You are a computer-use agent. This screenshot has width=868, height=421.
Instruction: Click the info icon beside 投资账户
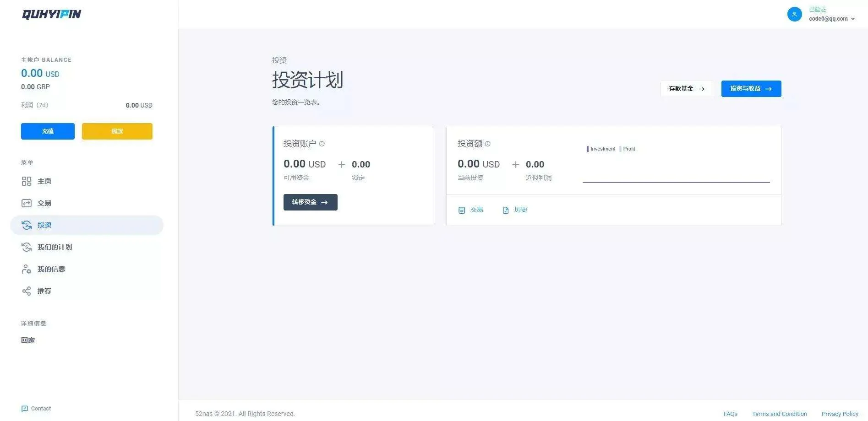[x=322, y=144]
